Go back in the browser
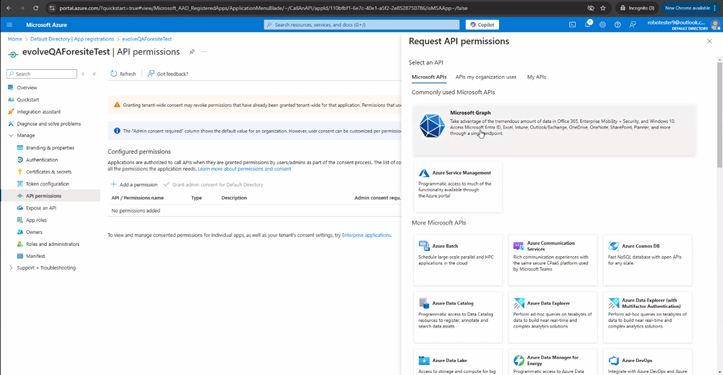The height and width of the screenshot is (375, 723). click(9, 8)
